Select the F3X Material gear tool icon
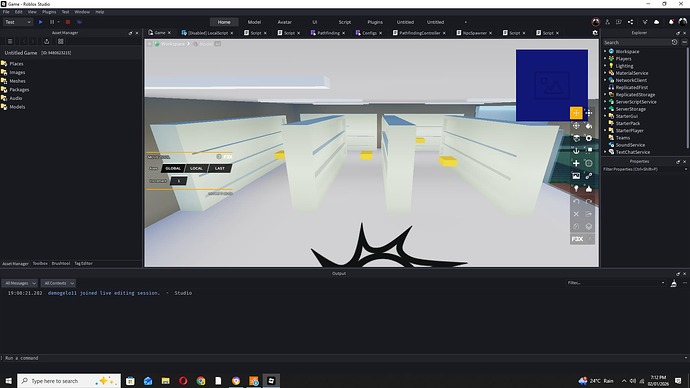Image resolution: width=690 pixels, height=388 pixels. [589, 138]
